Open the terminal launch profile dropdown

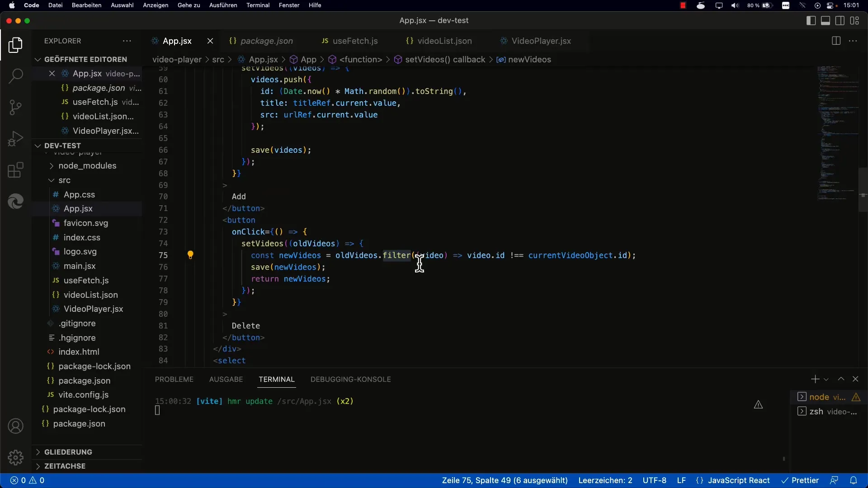coord(826,380)
